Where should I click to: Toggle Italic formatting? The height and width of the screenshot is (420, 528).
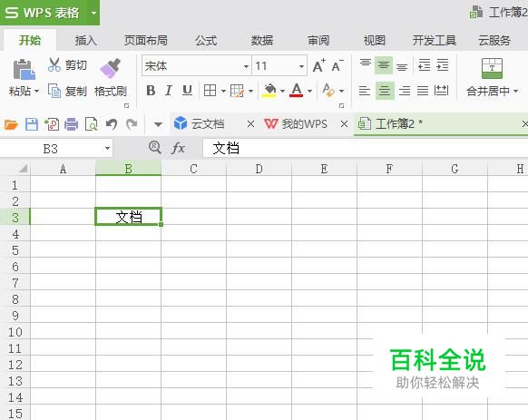point(169,91)
